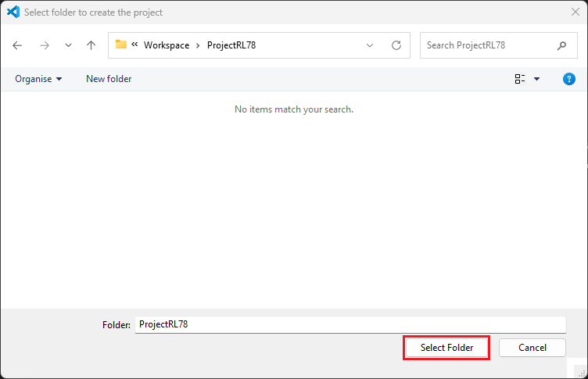Viewport: 588px width, 379px height.
Task: Click the VS Code logo in title bar
Action: 13,12
